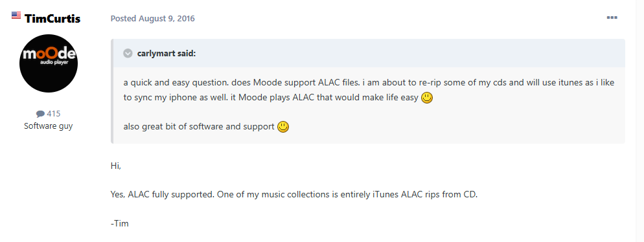Click the 'Hi,' greeting line

point(116,166)
